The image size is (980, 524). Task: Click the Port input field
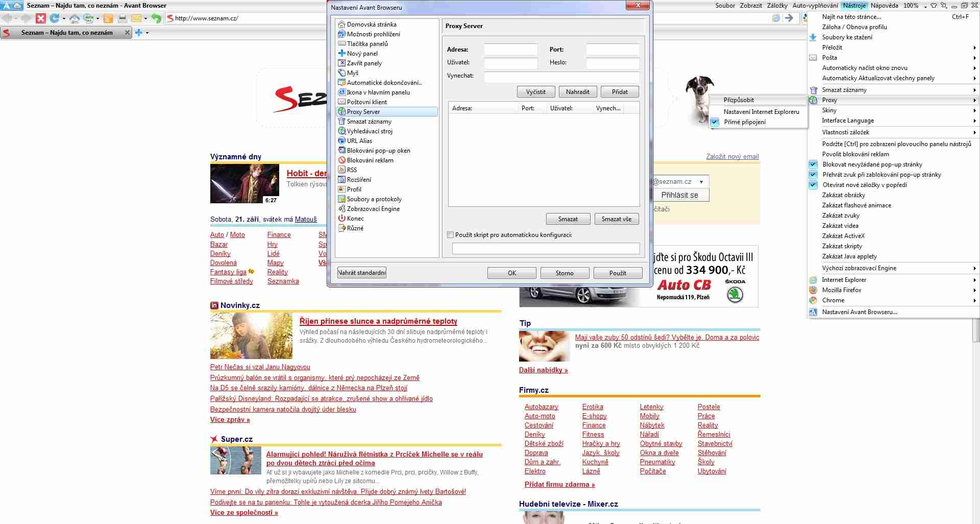[x=613, y=50]
